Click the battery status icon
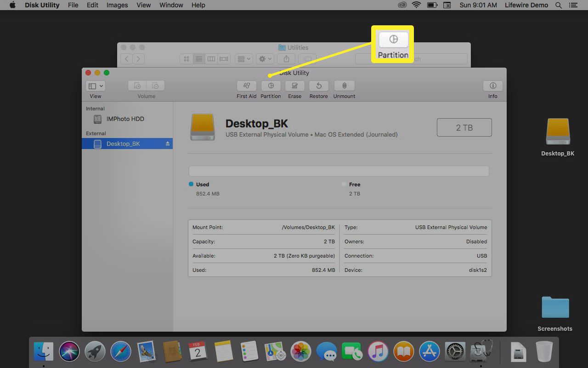 [x=432, y=5]
